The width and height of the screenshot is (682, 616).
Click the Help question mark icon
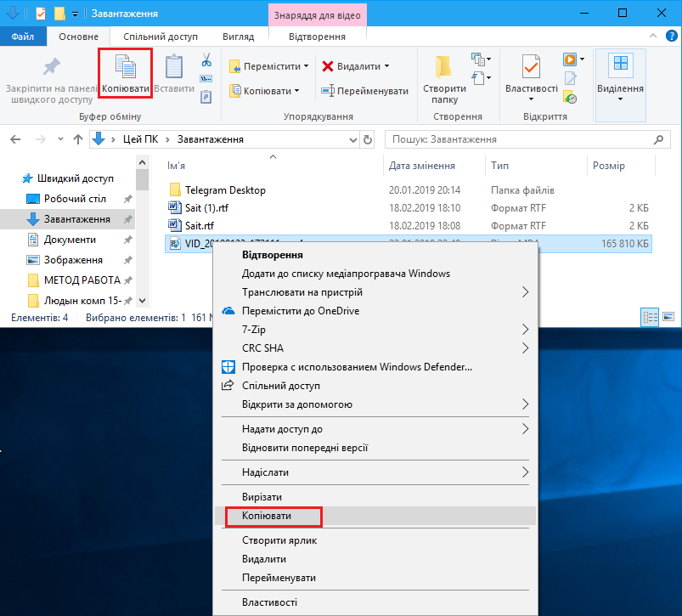pos(672,36)
